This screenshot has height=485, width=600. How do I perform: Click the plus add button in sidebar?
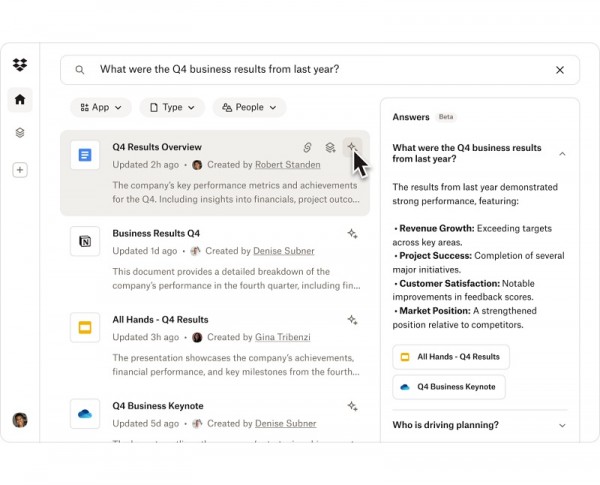click(20, 170)
